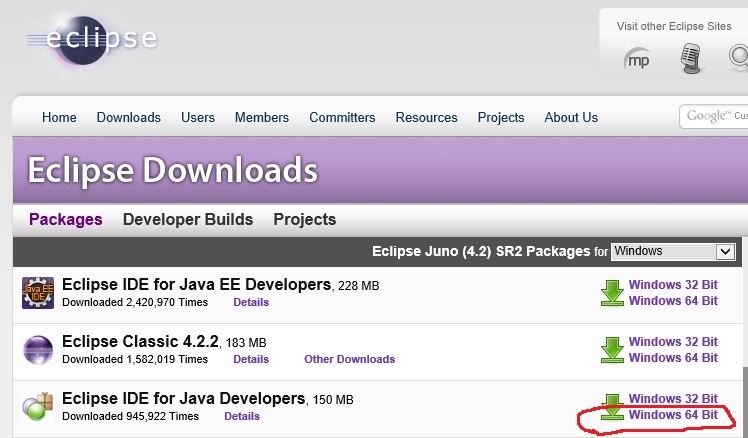
Task: Click the magnifying glass site icon
Action: (738, 58)
